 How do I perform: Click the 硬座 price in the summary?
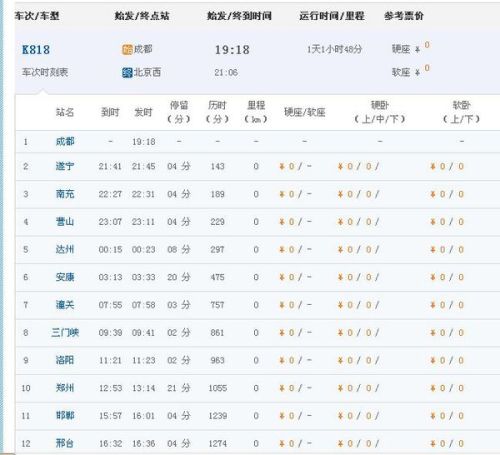point(411,48)
